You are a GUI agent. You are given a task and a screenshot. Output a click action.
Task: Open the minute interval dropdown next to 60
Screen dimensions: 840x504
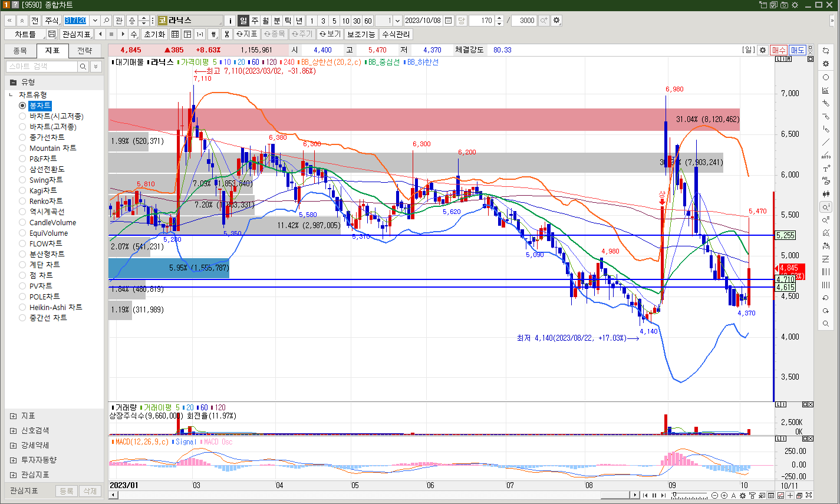398,21
